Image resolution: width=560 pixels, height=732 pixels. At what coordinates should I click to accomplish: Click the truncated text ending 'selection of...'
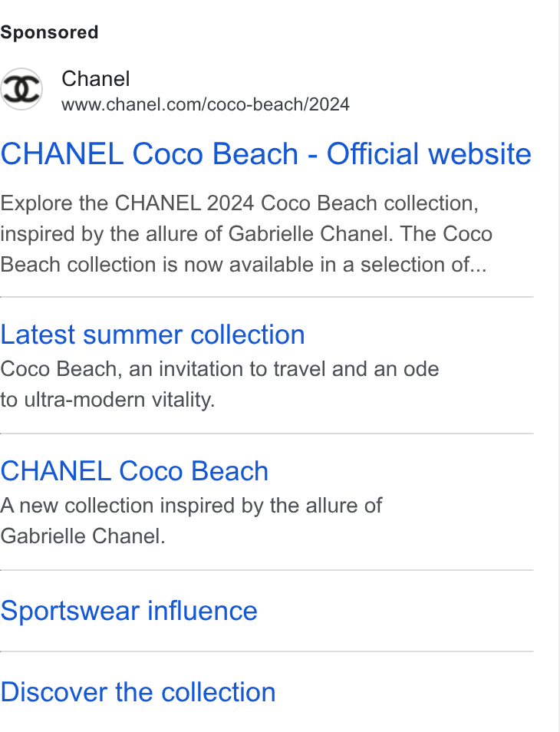click(x=243, y=265)
